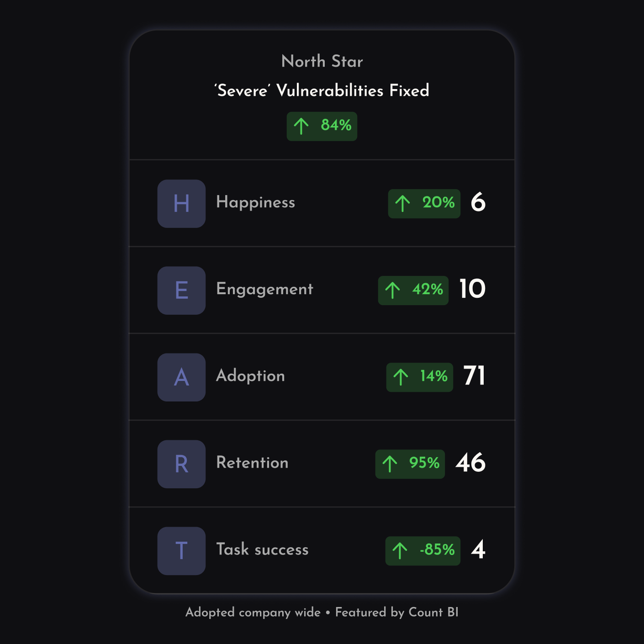
Task: Click the up arrow beside 95%
Action: 390,464
